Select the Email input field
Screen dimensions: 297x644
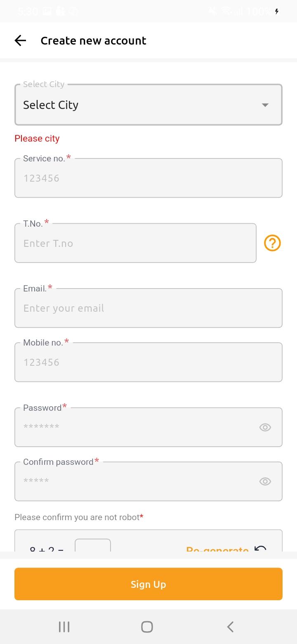pyautogui.click(x=148, y=308)
